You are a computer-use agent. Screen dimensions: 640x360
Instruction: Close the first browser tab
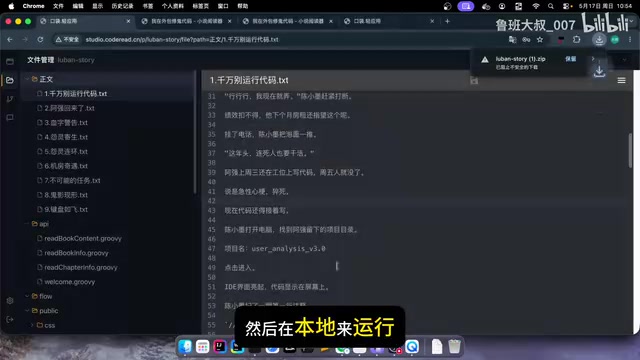(x=128, y=21)
